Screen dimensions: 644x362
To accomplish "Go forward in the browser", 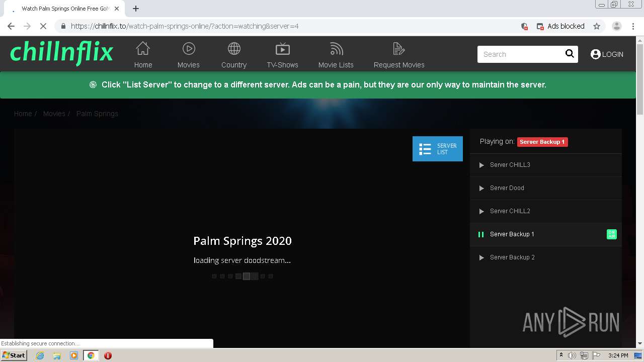I will pyautogui.click(x=27, y=26).
